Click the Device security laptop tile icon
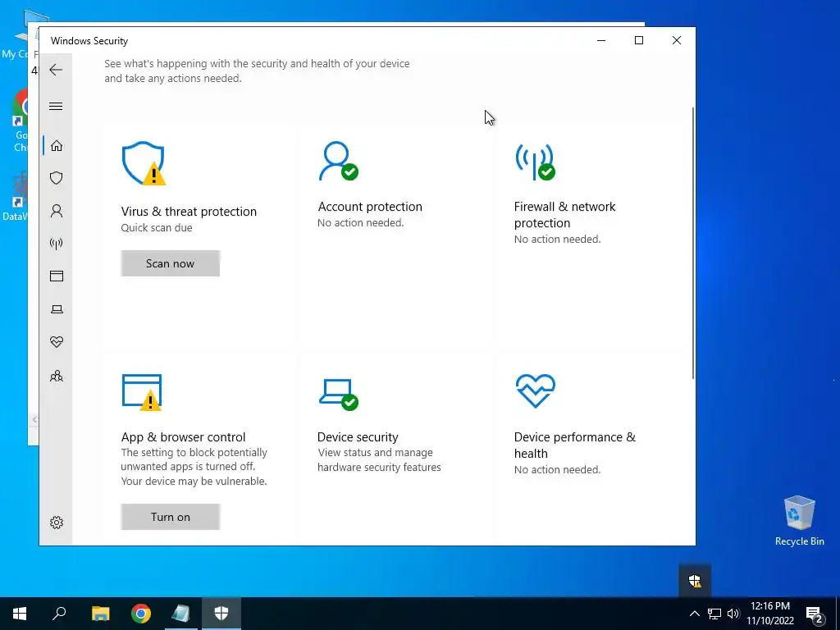This screenshot has height=630, width=840. [x=339, y=395]
